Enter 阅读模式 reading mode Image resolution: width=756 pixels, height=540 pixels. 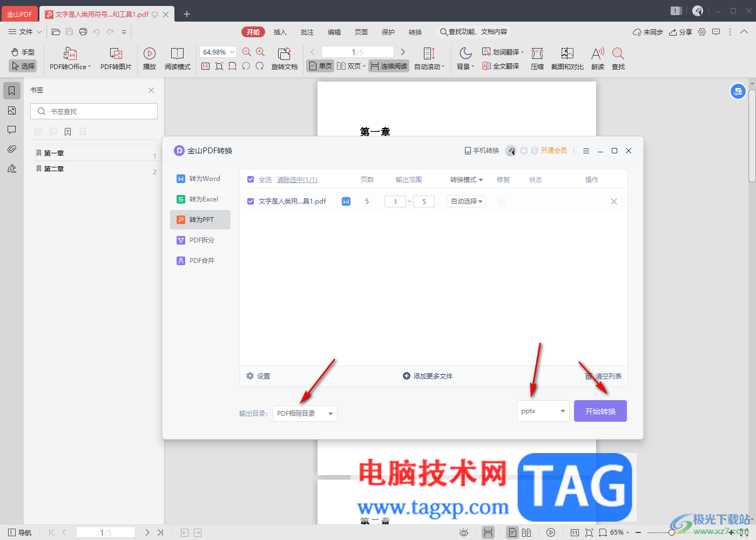coord(178,58)
